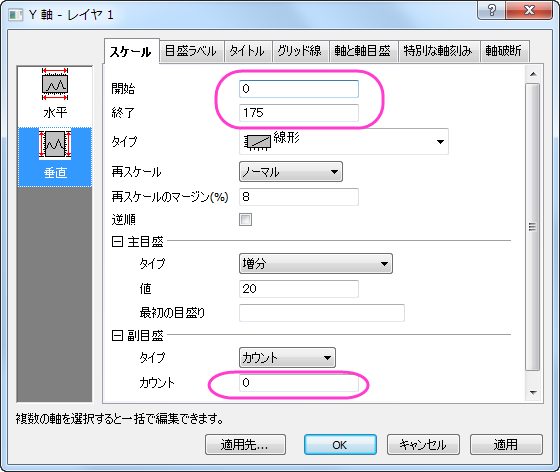Switch to the 特別な軸刻み tab
The width and height of the screenshot is (560, 472).
pos(438,51)
